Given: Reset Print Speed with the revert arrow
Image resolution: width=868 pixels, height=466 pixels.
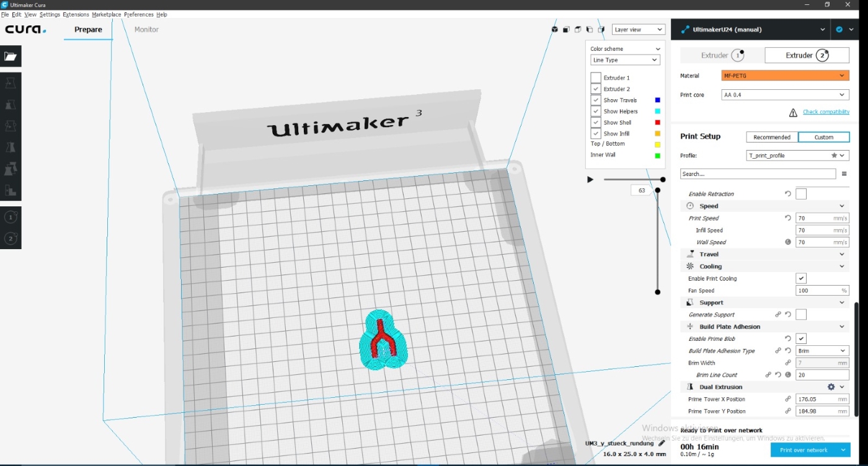Looking at the screenshot, I should pos(788,218).
